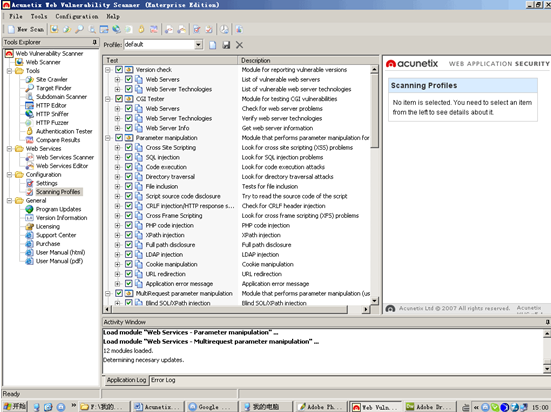The width and height of the screenshot is (551, 412).
Task: Delete the profile with the X icon
Action: [239, 45]
